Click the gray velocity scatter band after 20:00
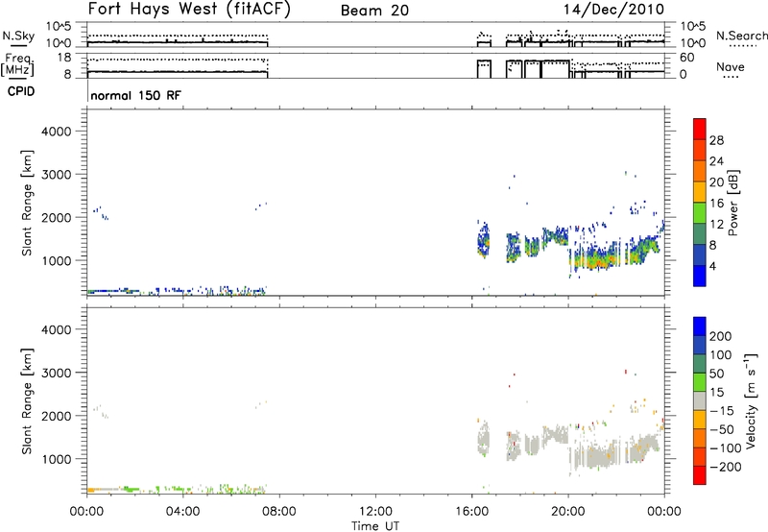Image resolution: width=768 pixels, height=532 pixels. click(x=597, y=453)
